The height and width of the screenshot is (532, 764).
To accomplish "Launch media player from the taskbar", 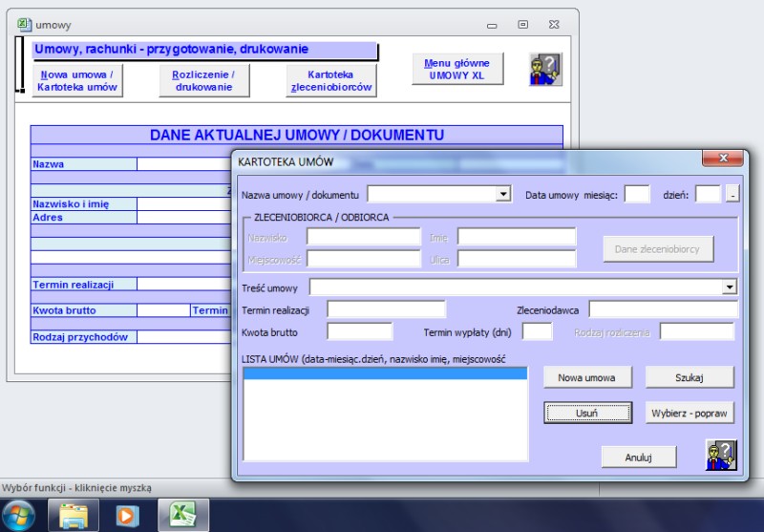I will click(127, 516).
